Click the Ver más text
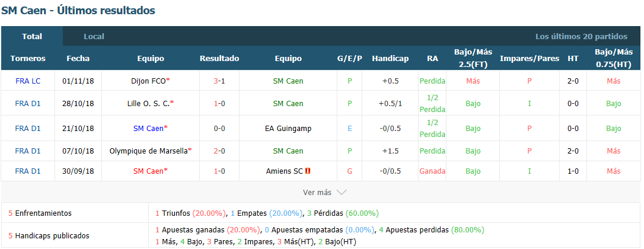The width and height of the screenshot is (644, 249). click(x=317, y=192)
